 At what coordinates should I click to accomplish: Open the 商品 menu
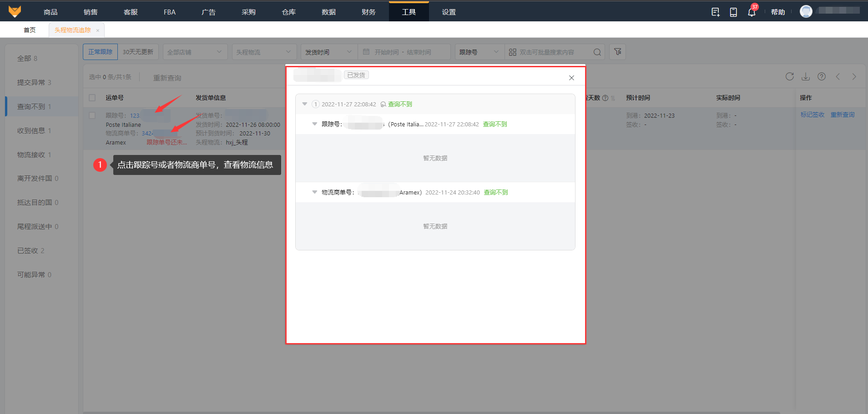(x=50, y=12)
